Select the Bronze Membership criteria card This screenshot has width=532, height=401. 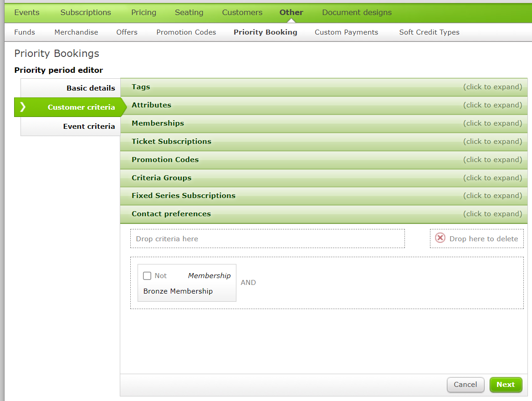(x=187, y=283)
